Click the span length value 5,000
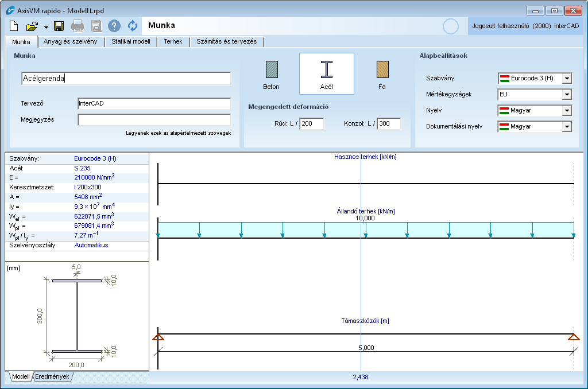588x389 pixels. (366, 348)
